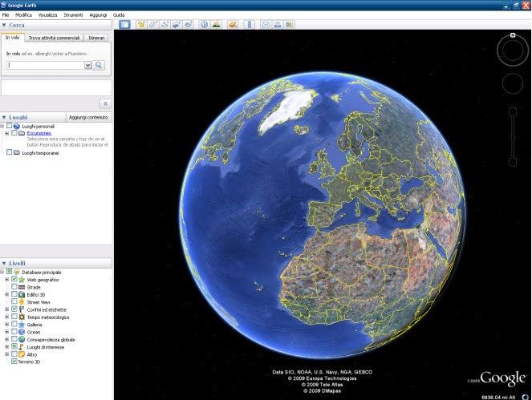Open the ruler measurement tool

click(250, 24)
